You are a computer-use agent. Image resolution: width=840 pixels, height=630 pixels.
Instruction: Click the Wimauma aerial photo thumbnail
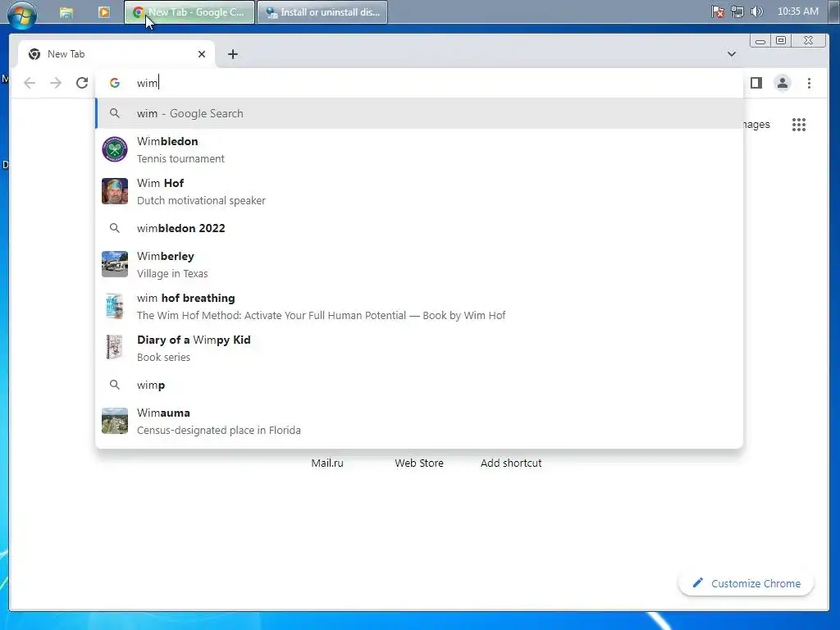click(x=115, y=421)
